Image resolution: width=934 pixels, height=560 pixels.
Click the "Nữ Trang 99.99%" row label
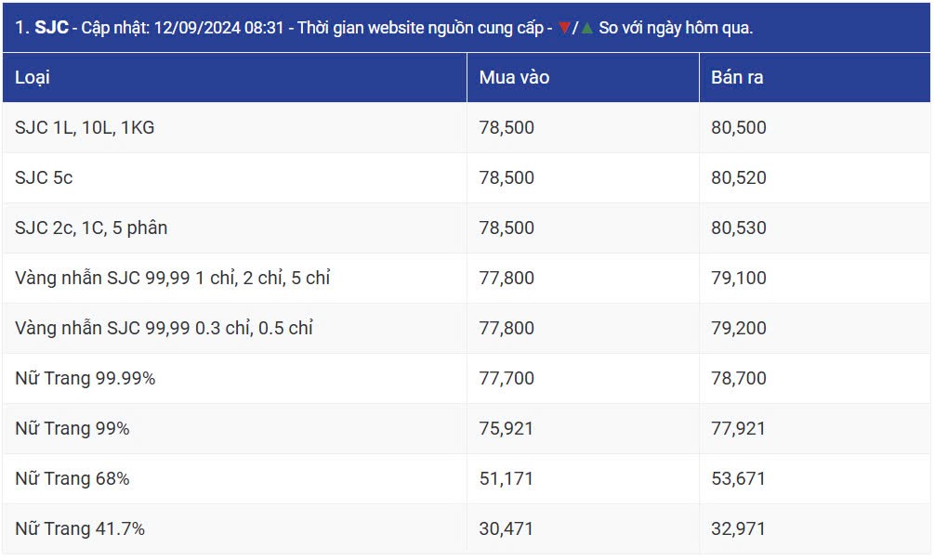(x=85, y=379)
